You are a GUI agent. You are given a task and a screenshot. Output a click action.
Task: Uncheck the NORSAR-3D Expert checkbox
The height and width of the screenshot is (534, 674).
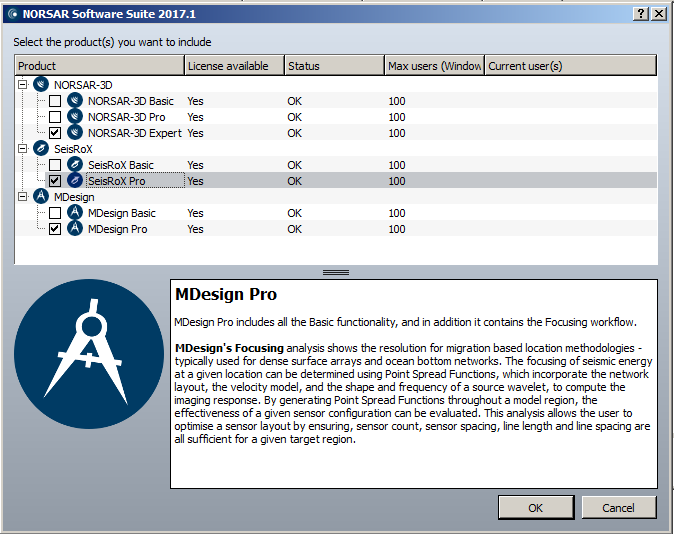55,132
